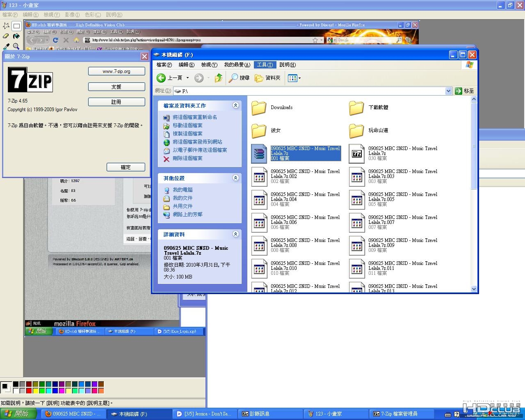
Task: Switch to 7-Zip 檔案管理員 taskbar item
Action: click(x=402, y=414)
